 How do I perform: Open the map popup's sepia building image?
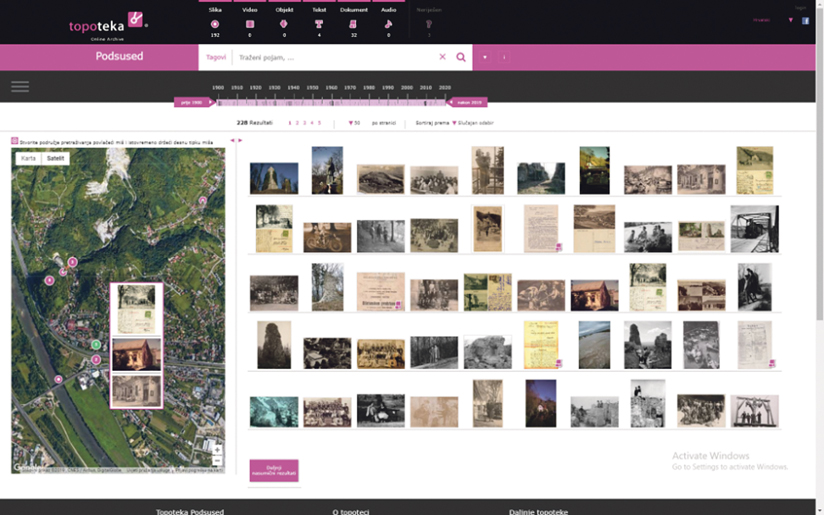(136, 390)
